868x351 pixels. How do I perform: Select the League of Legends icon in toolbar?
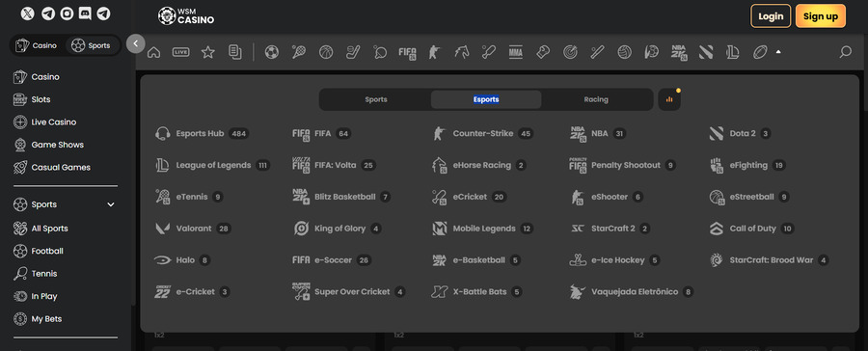click(x=733, y=52)
